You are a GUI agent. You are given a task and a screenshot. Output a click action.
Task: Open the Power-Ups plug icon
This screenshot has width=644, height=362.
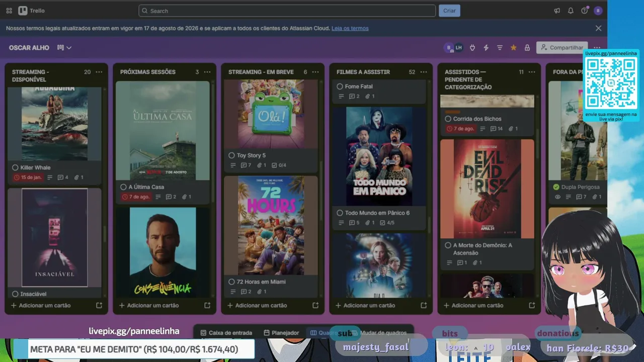point(472,48)
